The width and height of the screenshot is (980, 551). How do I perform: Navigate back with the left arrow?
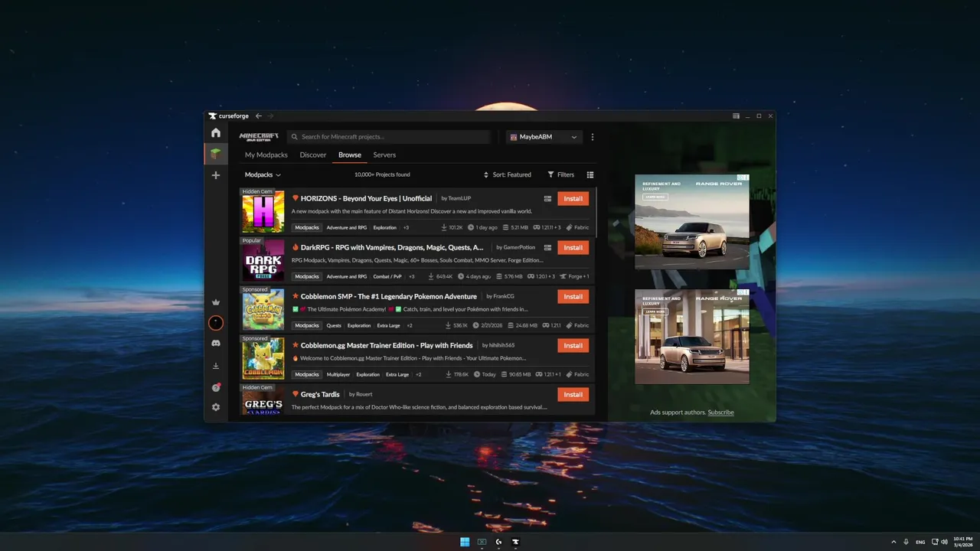tap(259, 116)
